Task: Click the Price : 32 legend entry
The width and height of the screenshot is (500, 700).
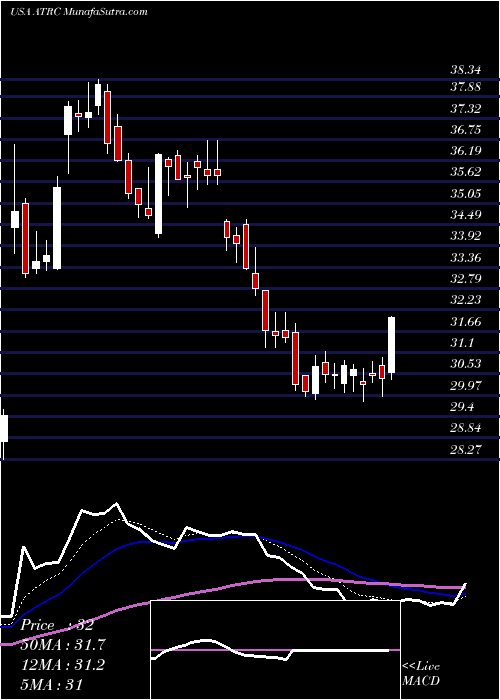Action: click(57, 625)
